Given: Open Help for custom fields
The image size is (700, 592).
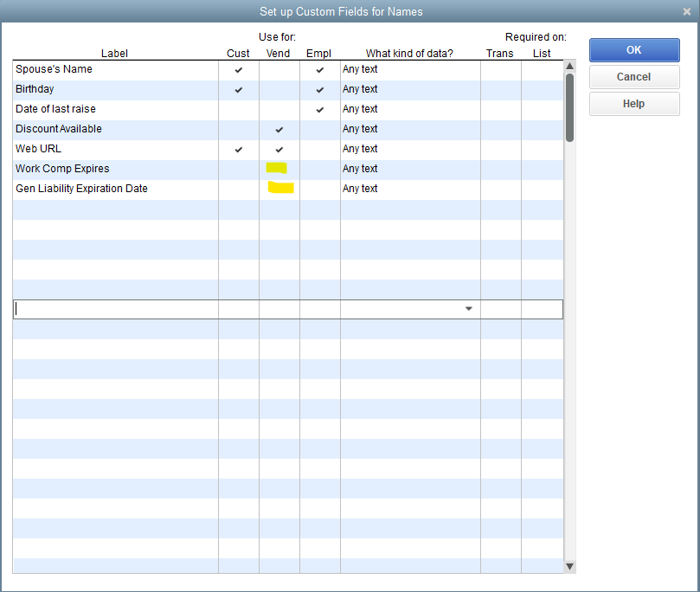Looking at the screenshot, I should tap(633, 104).
